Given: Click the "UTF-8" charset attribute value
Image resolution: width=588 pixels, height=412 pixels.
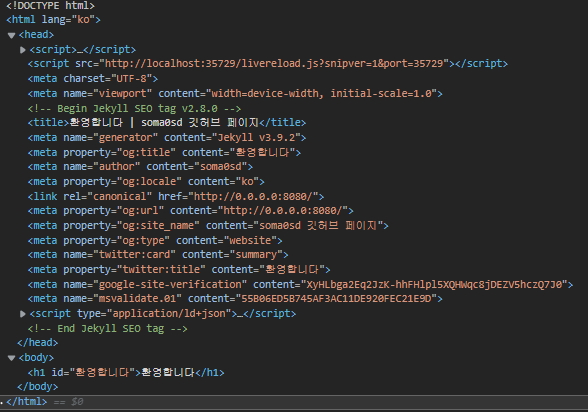Looking at the screenshot, I should tap(131, 79).
